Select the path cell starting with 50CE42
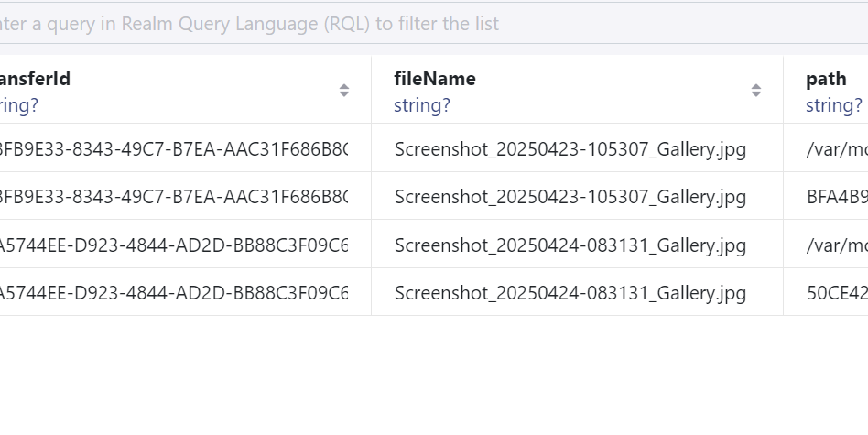This screenshot has width=868, height=435. [837, 293]
